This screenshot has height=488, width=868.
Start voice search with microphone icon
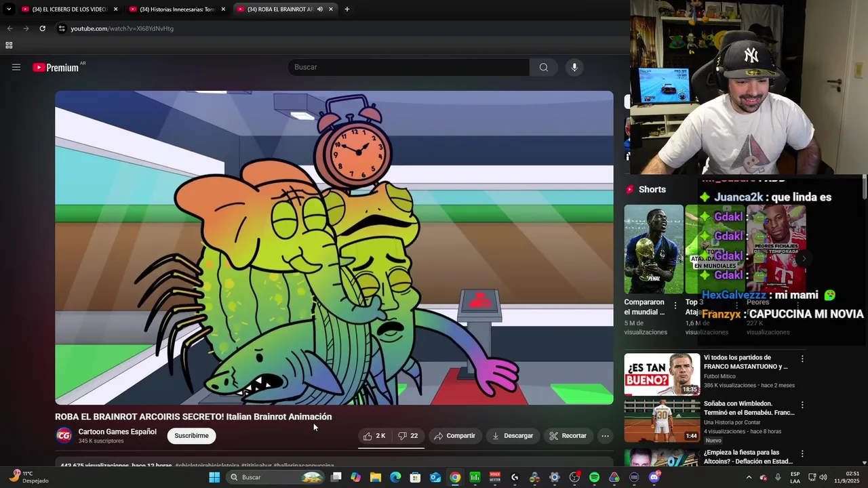click(x=574, y=67)
